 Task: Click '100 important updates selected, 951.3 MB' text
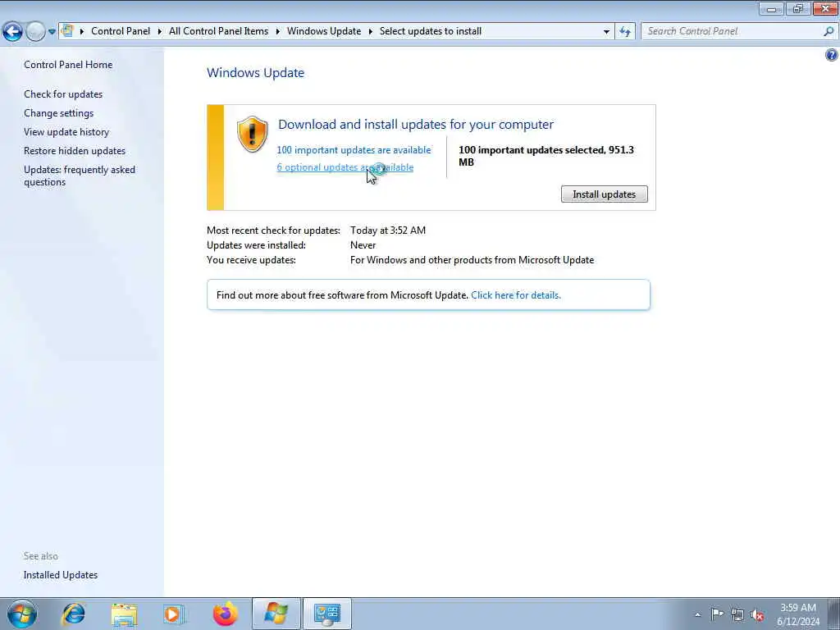click(546, 156)
